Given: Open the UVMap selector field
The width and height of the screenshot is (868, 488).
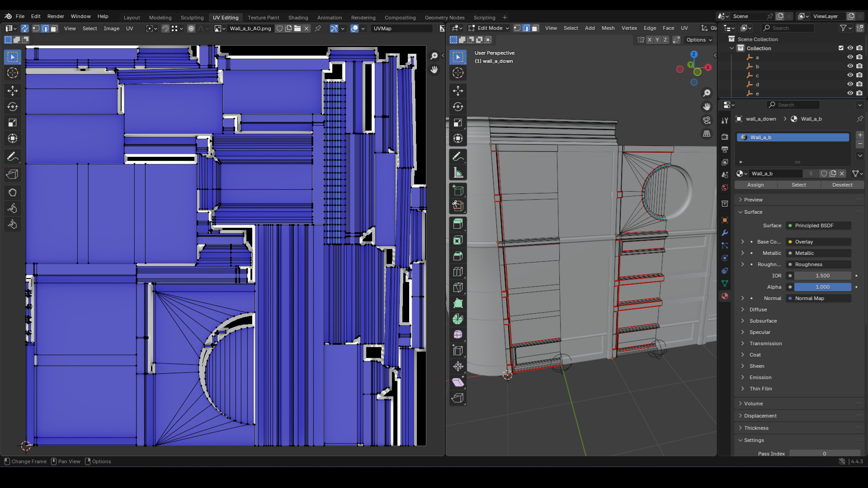Looking at the screenshot, I should coord(402,28).
